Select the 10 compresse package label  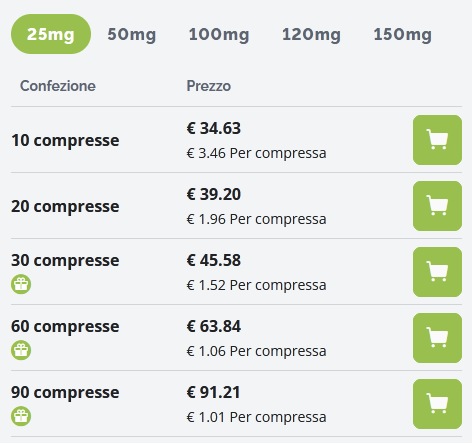(65, 140)
